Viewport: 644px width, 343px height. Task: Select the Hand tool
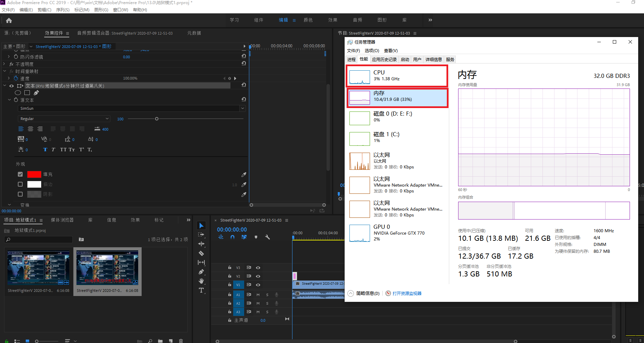tap(201, 281)
